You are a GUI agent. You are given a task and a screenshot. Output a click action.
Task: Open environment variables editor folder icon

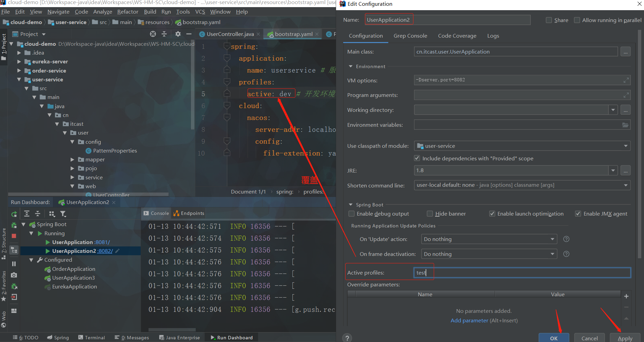pos(625,125)
